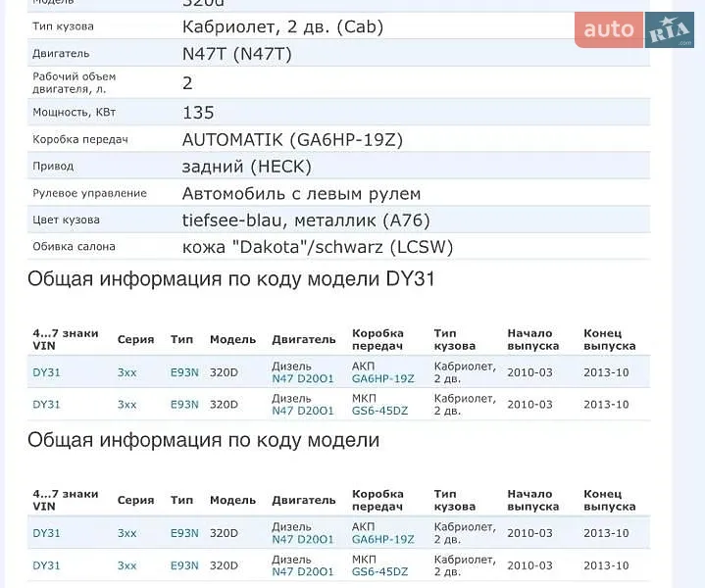The image size is (705, 588).
Task: Select the upholstery value 'кожа "Dakota"/schwarz (LCSW)'
Action: coord(318,247)
